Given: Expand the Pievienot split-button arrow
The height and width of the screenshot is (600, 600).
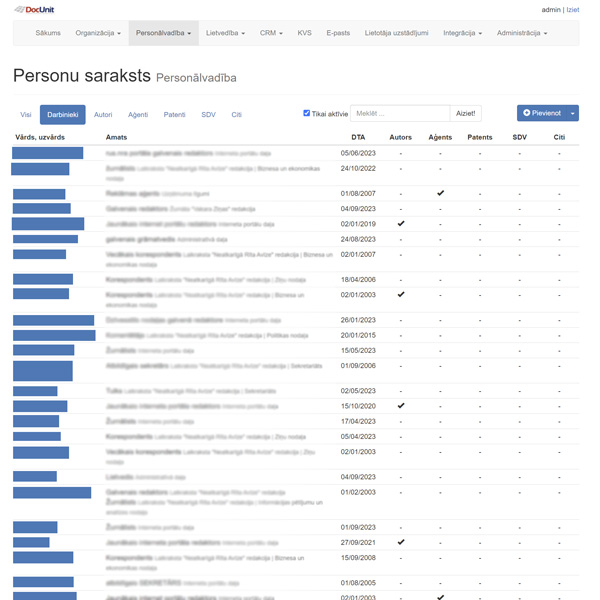Looking at the screenshot, I should click(x=573, y=114).
